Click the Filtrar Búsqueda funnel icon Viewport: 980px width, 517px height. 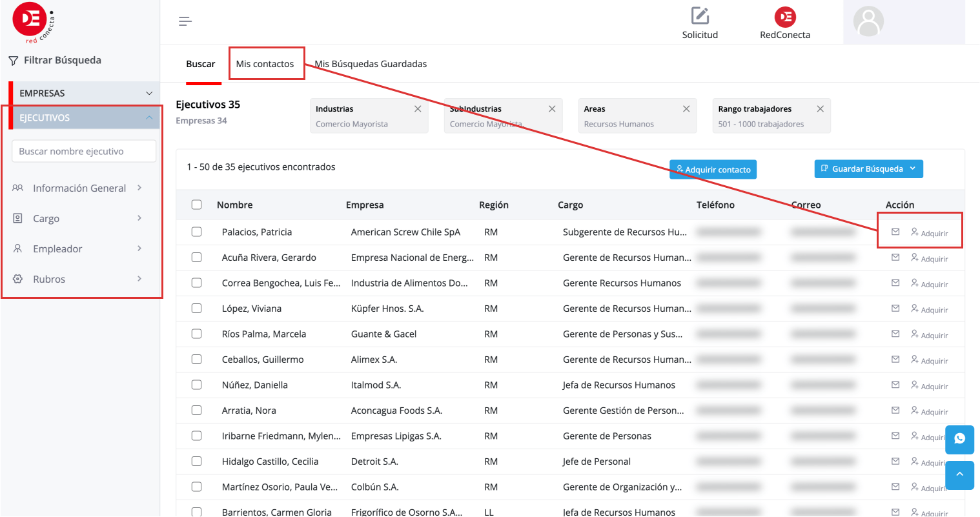pos(13,61)
